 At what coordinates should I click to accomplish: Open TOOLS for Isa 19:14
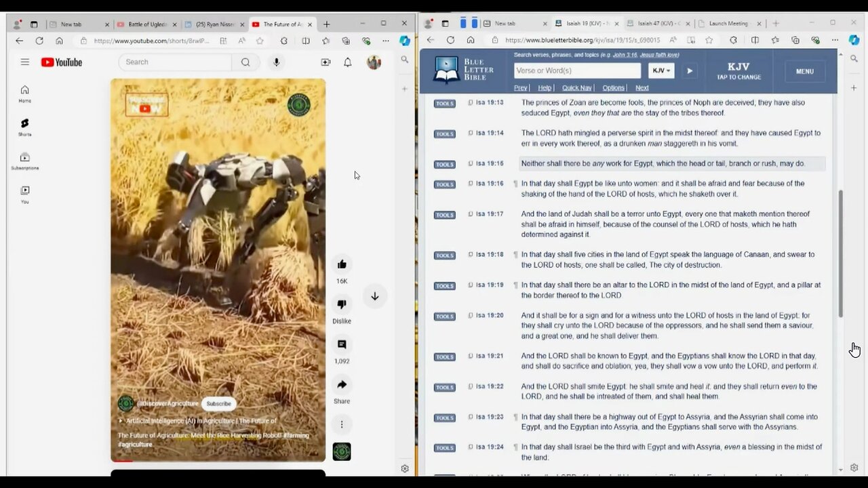click(445, 134)
